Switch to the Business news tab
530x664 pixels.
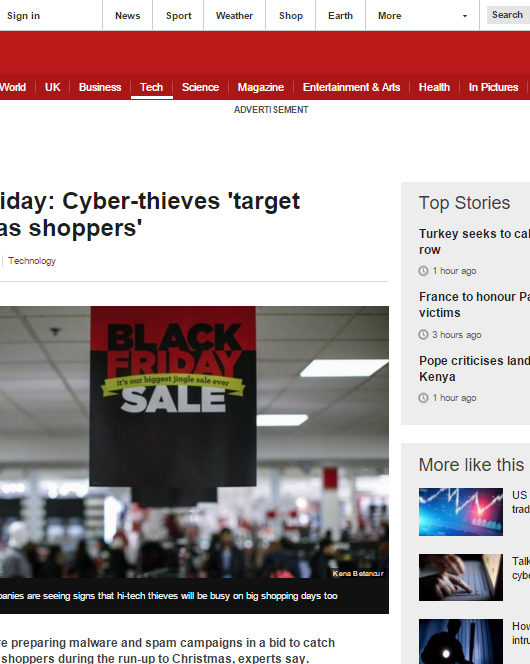coord(100,87)
